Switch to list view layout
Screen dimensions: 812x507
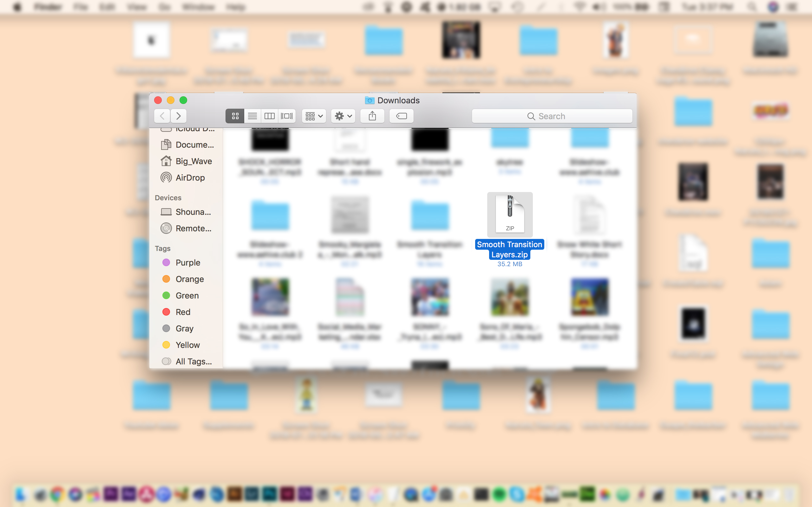(x=252, y=116)
